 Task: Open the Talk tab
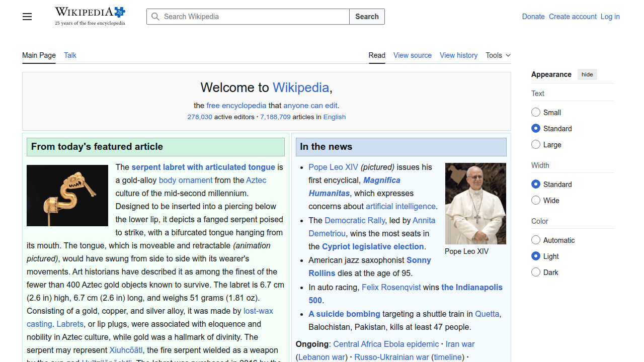point(70,55)
